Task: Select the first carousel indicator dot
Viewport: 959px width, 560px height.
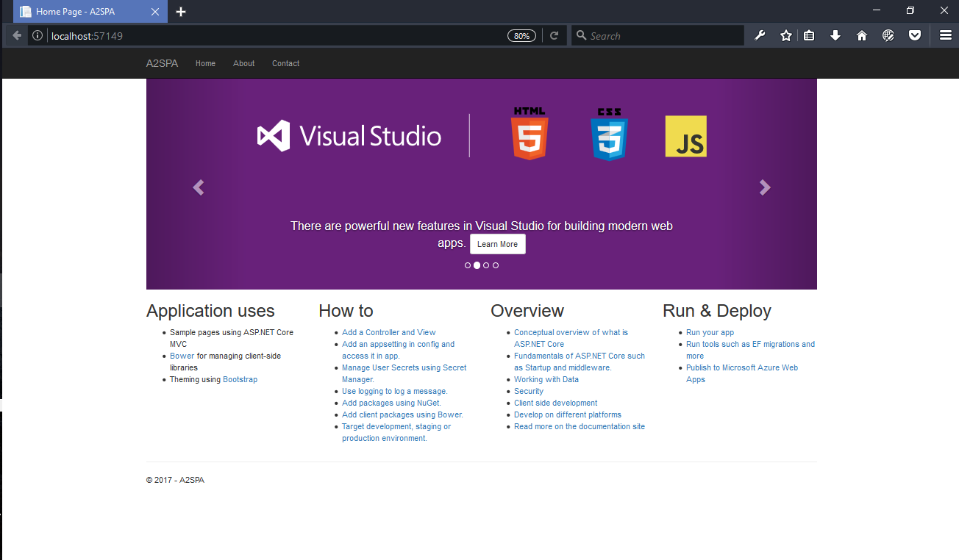Action: 468,265
